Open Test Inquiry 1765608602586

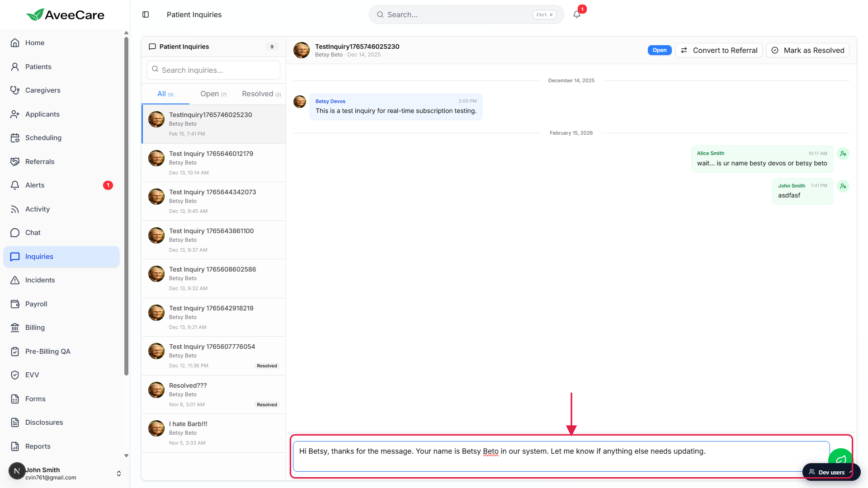(213, 279)
